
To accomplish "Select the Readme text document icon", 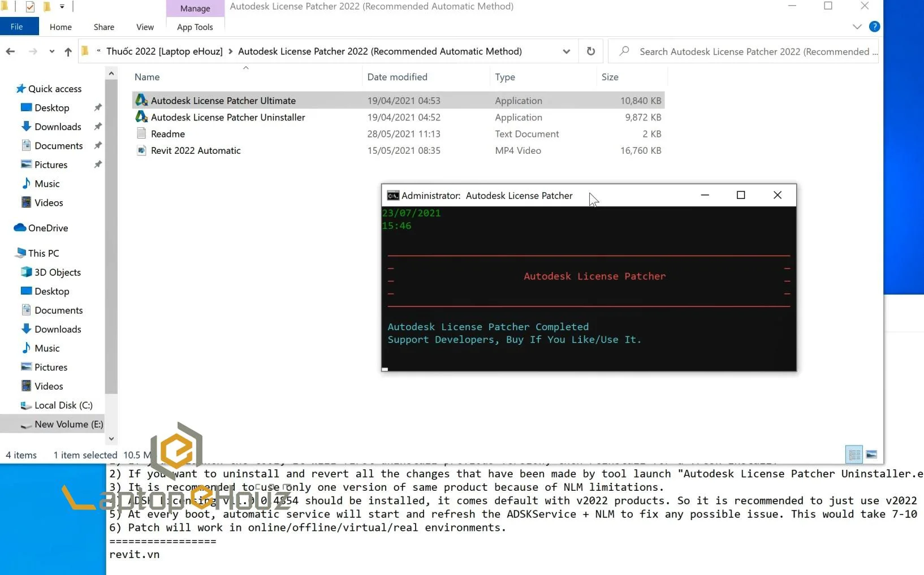I will tap(141, 134).
